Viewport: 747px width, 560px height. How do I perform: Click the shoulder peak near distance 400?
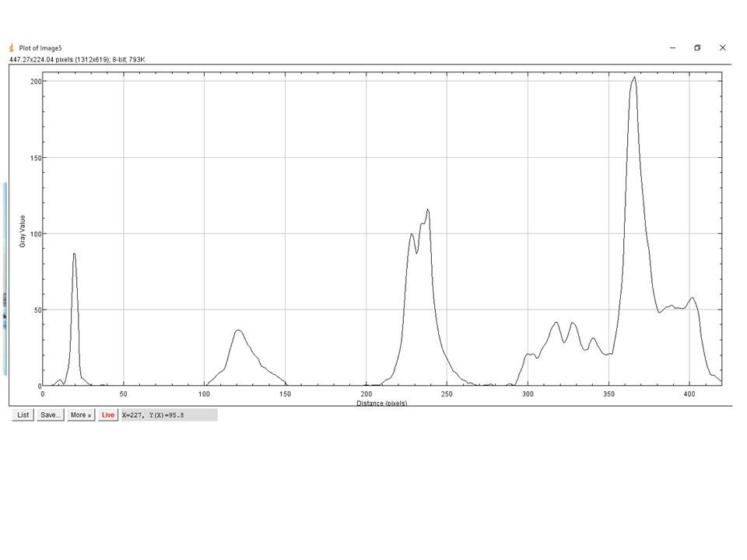point(692,298)
